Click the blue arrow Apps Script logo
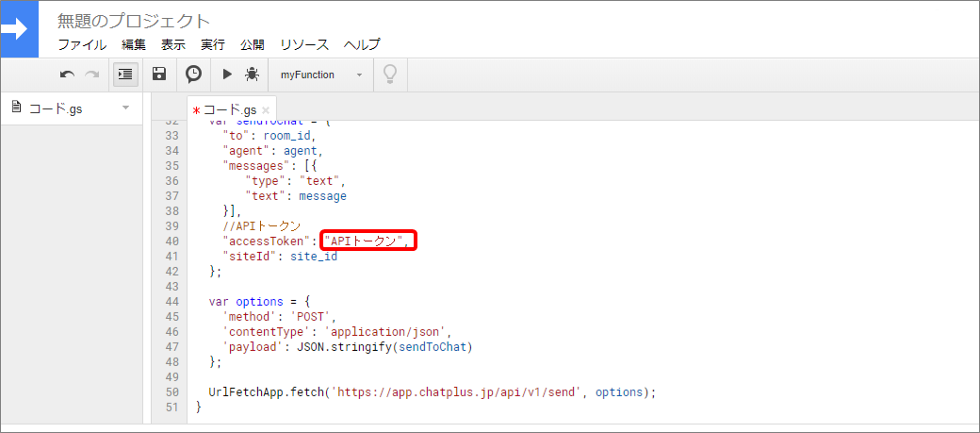980x433 pixels. pos(20,29)
